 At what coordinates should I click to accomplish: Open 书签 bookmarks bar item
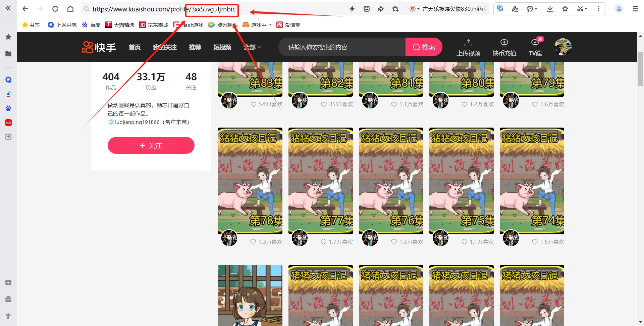(31, 25)
